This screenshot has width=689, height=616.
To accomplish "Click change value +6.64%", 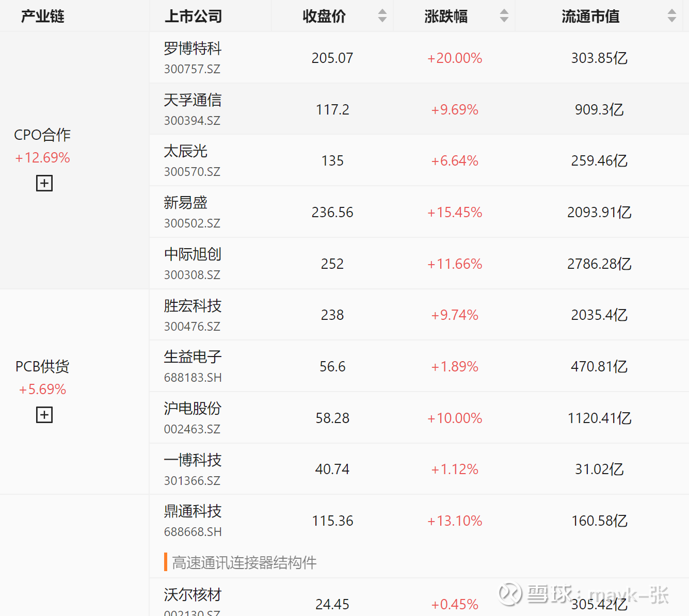I will coord(455,161).
